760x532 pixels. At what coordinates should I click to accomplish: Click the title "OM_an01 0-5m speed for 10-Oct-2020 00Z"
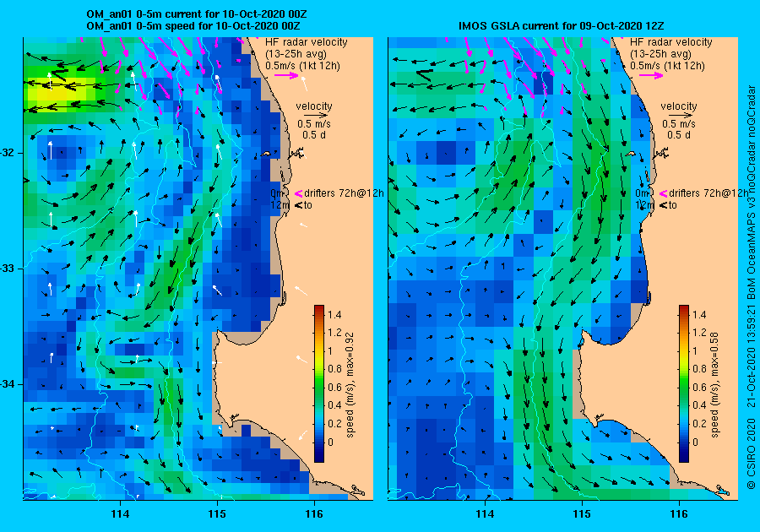[193, 25]
